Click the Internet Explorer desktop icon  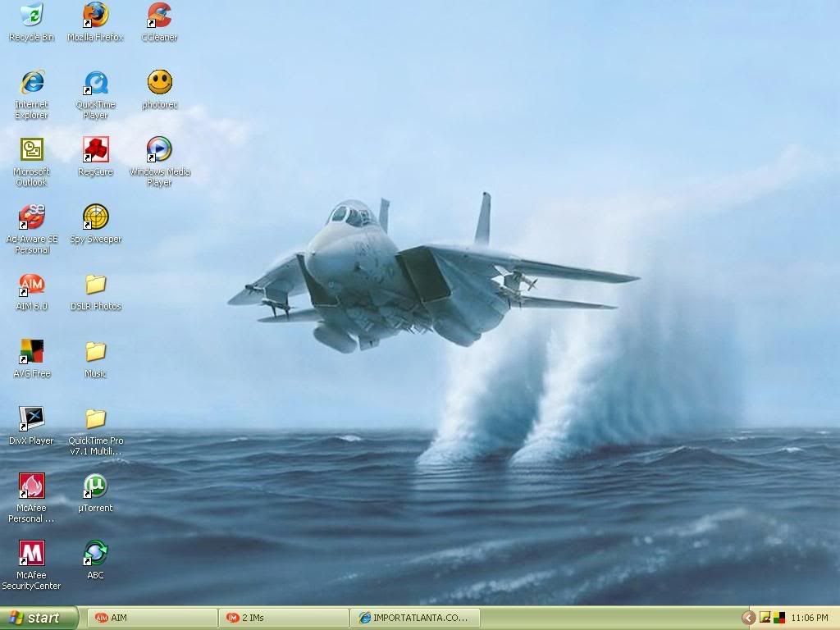[31, 83]
